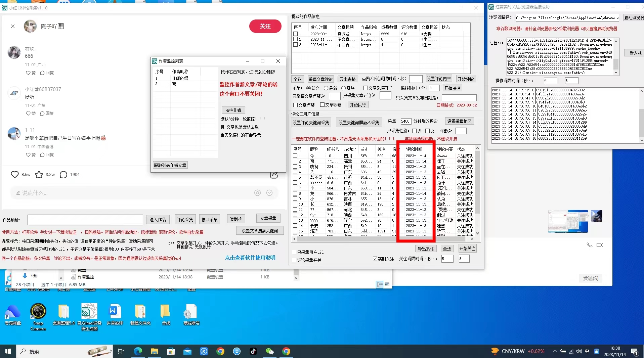The width and height of the screenshot is (644, 358).
Task: Expand the system tray hidden icons chevron
Action: (555, 351)
